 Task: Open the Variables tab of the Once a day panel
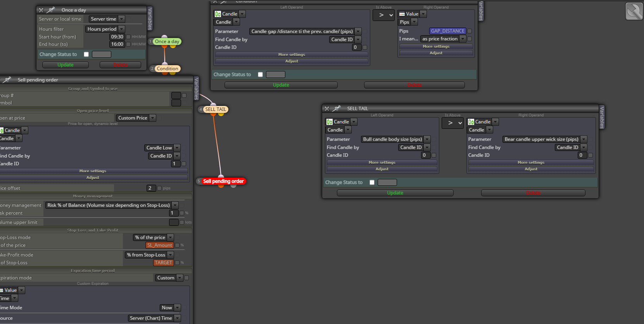tap(150, 18)
